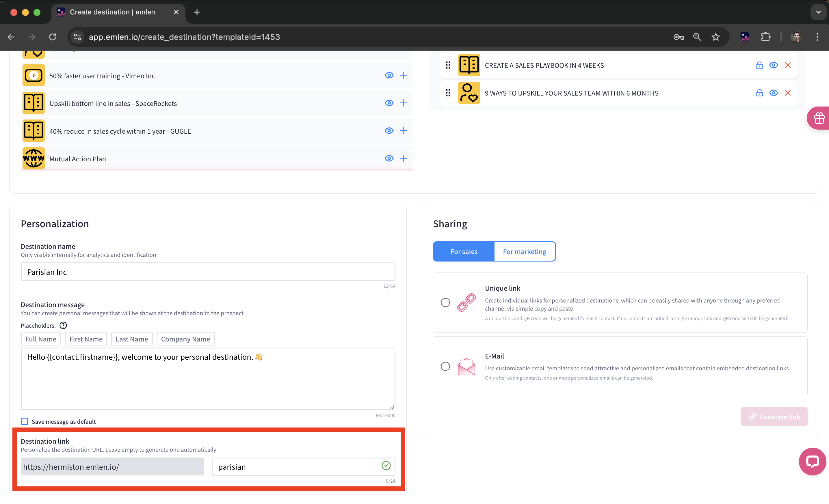Select the Unique link sharing option
This screenshot has width=829, height=504.
(x=445, y=303)
